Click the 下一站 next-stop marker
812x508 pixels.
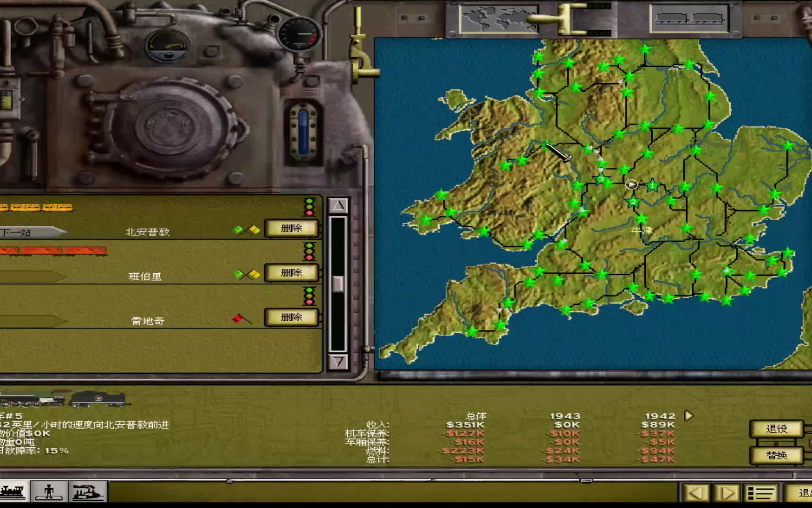click(x=32, y=232)
